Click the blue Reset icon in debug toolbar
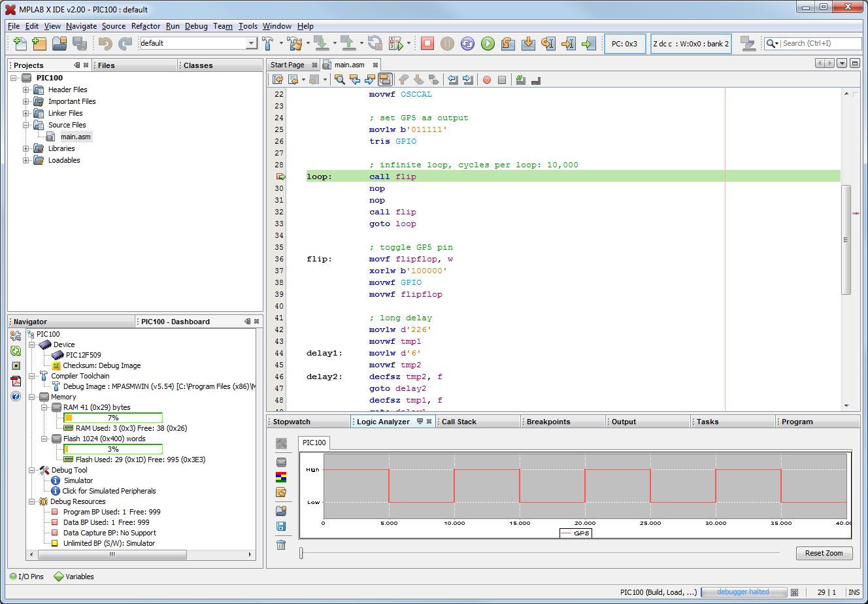 pyautogui.click(x=467, y=43)
